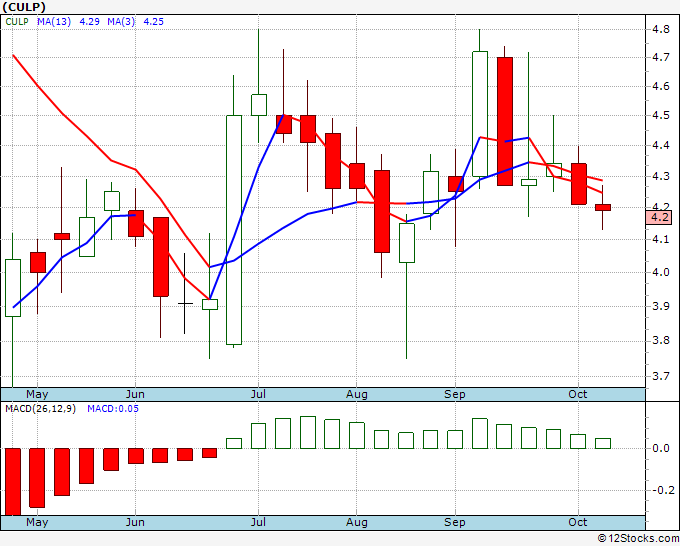Click the Aug label on MACD axis
The width and height of the screenshot is (680, 546).
(x=356, y=522)
